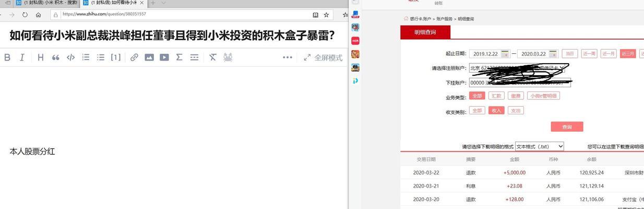Start an ordered numbered list
The image size is (644, 209).
point(86,57)
